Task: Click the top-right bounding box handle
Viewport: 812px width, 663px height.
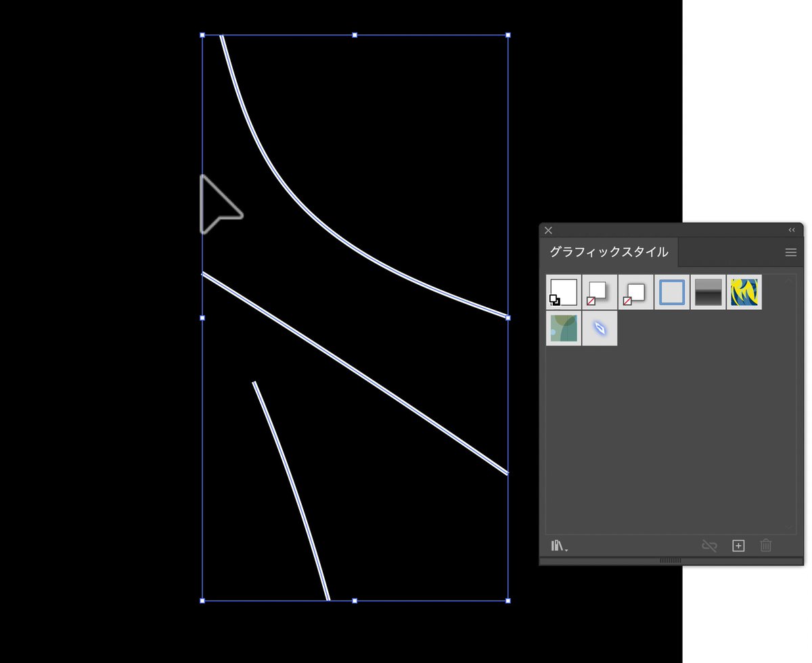Action: coord(508,35)
